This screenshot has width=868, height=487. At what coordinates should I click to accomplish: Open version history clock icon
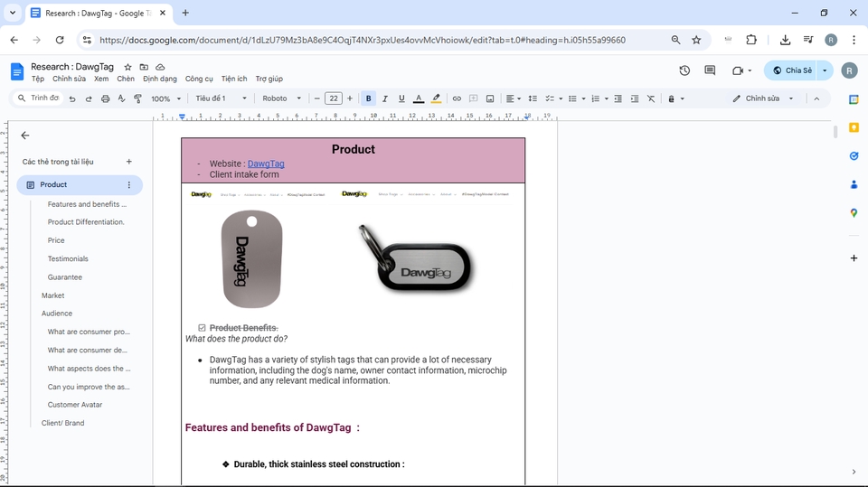coord(684,70)
